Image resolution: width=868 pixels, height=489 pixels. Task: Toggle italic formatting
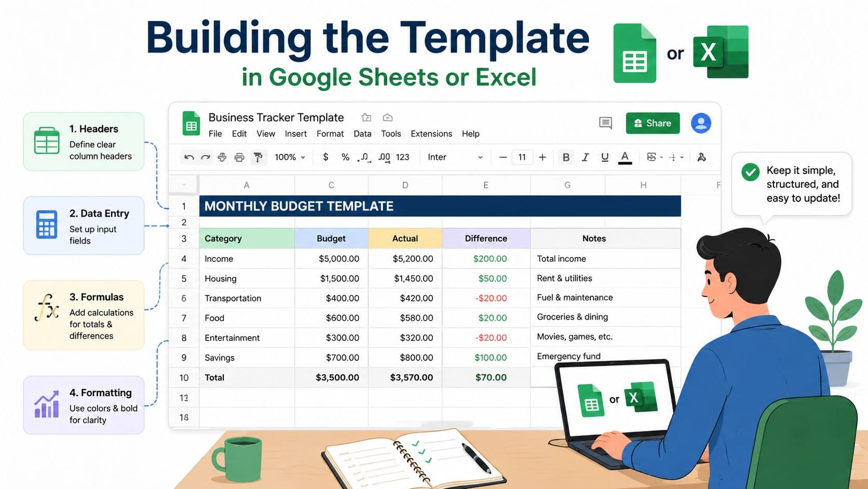(585, 157)
